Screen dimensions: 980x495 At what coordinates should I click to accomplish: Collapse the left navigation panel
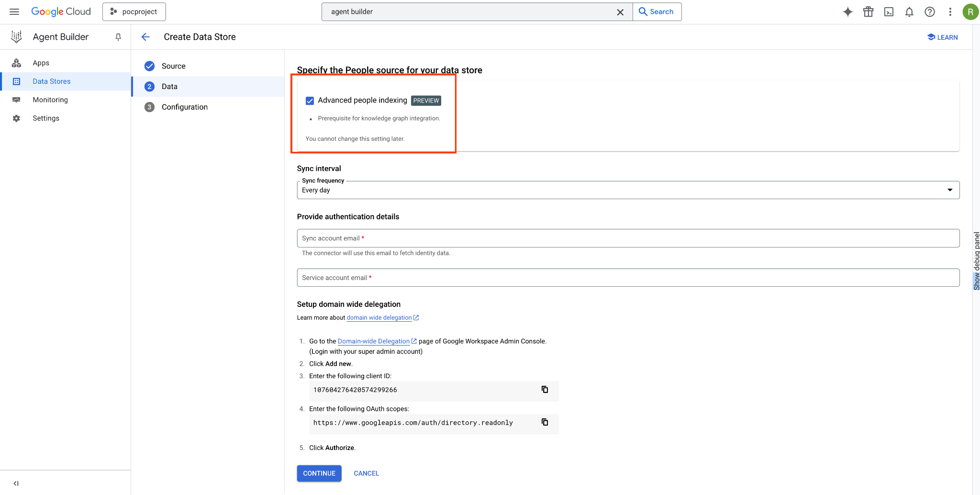coord(16,484)
